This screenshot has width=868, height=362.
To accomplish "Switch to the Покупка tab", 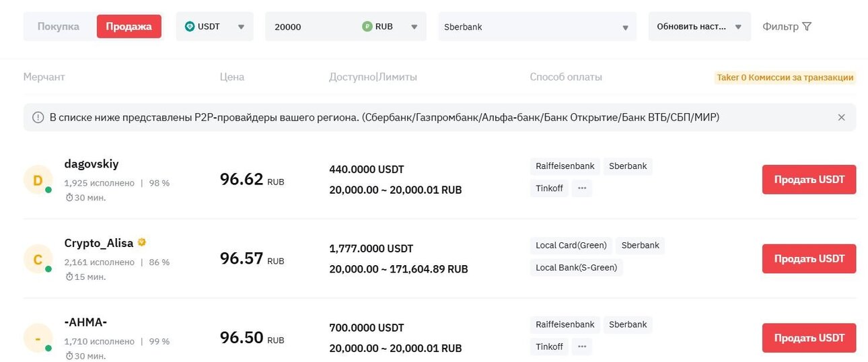I will [59, 27].
